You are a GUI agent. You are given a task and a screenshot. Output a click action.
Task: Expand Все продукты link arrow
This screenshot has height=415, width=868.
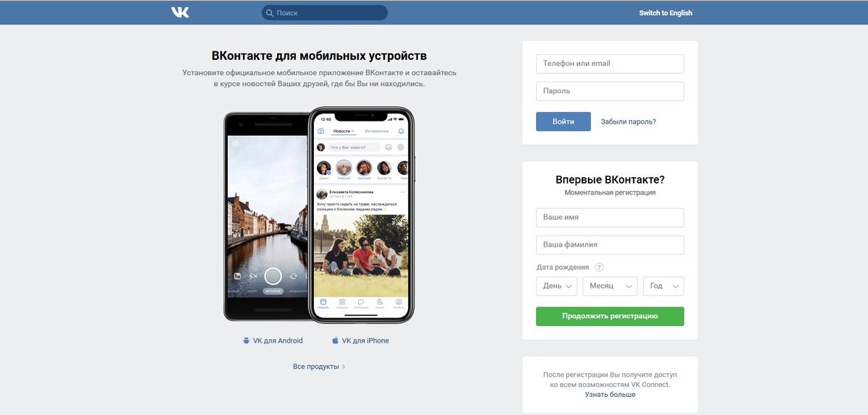click(344, 367)
